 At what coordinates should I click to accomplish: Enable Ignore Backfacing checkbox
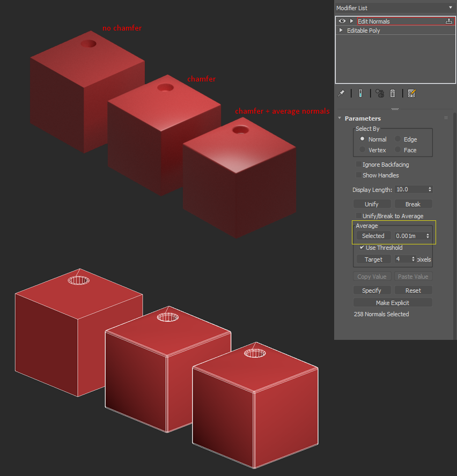[x=358, y=164]
